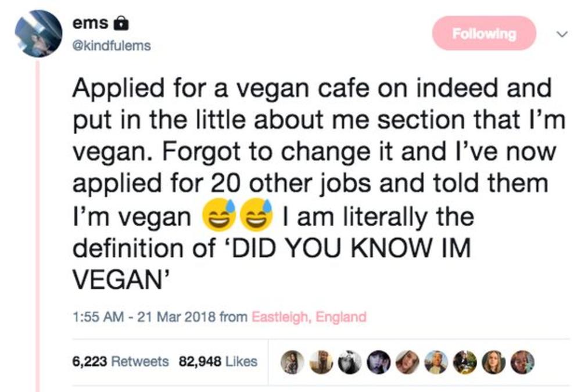Open the Eastleigh, England location link

coord(309,317)
